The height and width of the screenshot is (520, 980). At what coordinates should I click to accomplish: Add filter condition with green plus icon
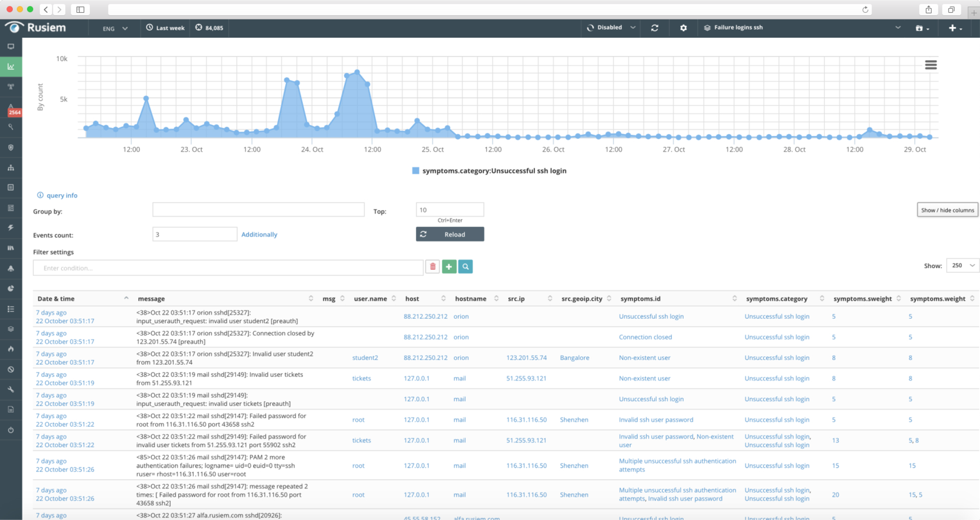[449, 266]
